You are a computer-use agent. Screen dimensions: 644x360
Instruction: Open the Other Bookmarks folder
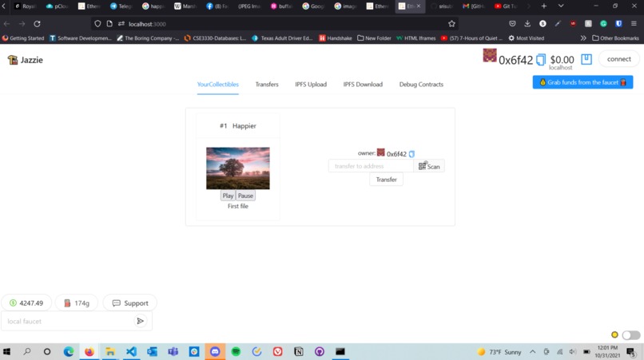(x=616, y=38)
